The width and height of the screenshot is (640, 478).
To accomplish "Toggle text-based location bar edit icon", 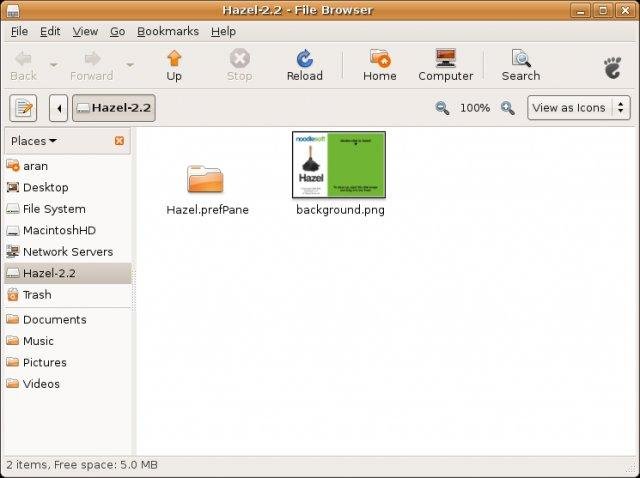I will click(23, 108).
